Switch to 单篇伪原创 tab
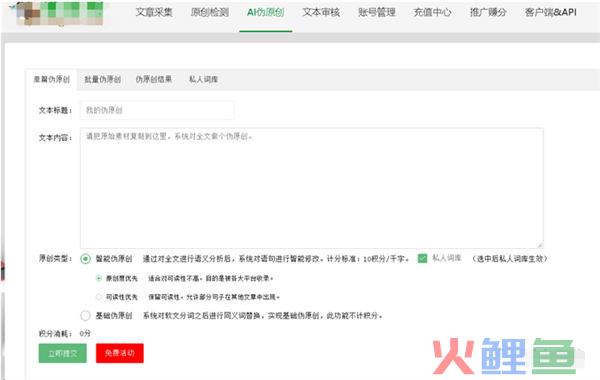Image resolution: width=600 pixels, height=380 pixels. pyautogui.click(x=52, y=79)
